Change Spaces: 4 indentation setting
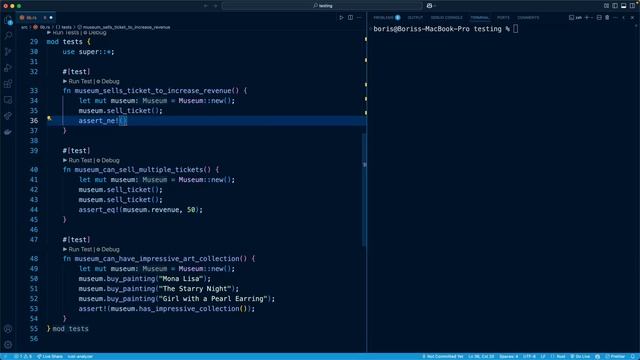The width and height of the screenshot is (640, 360). pos(509,356)
